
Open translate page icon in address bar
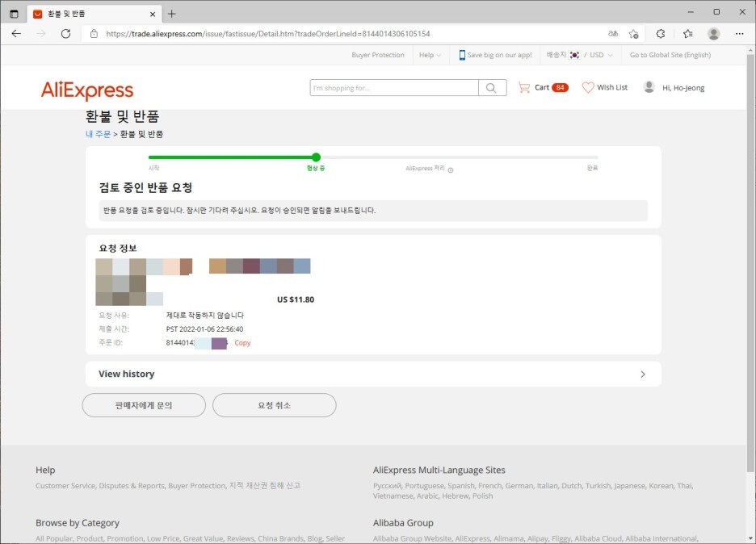pos(613,34)
